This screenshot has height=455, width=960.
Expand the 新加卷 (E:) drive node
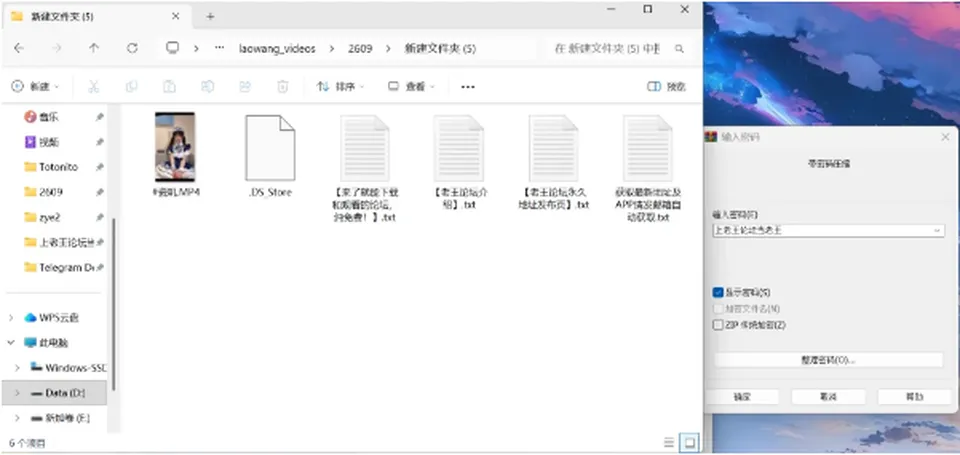pos(18,418)
